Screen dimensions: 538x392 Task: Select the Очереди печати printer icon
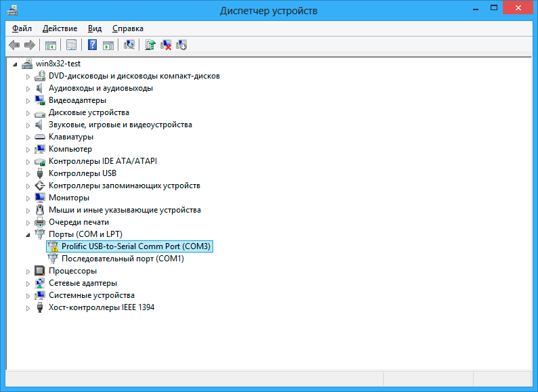[x=40, y=222]
